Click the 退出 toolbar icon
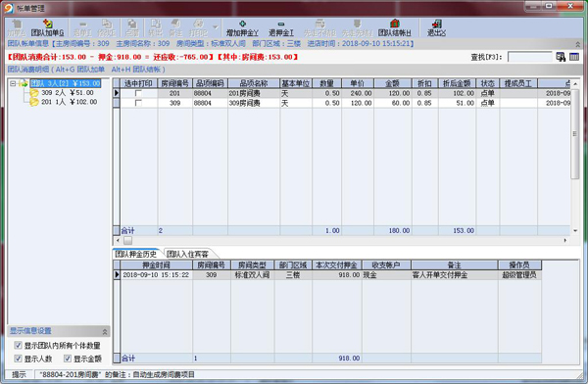The image size is (588, 384). pyautogui.click(x=436, y=24)
